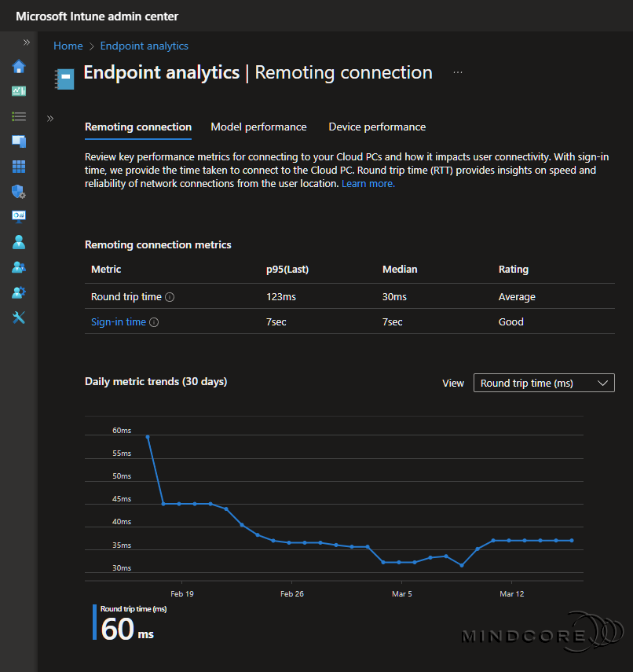Open Troubleshooting and support tools

click(x=19, y=318)
